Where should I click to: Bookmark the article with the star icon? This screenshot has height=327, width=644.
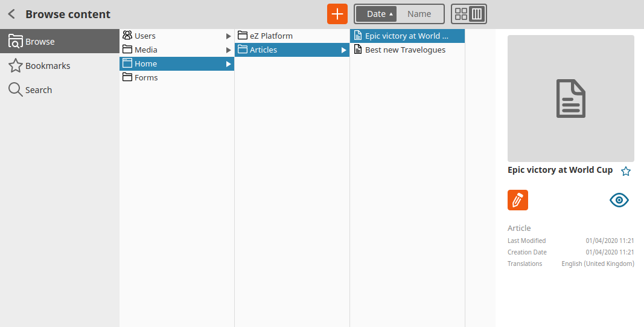pos(625,171)
